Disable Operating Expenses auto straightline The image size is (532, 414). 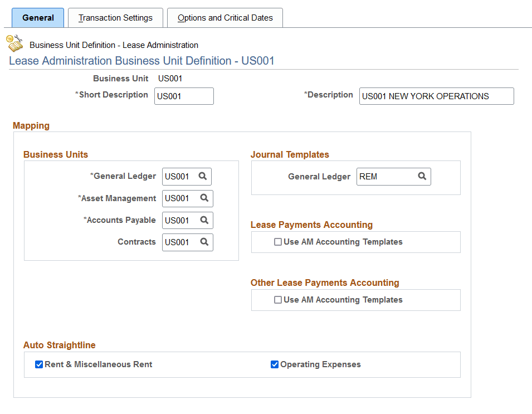[x=275, y=364]
